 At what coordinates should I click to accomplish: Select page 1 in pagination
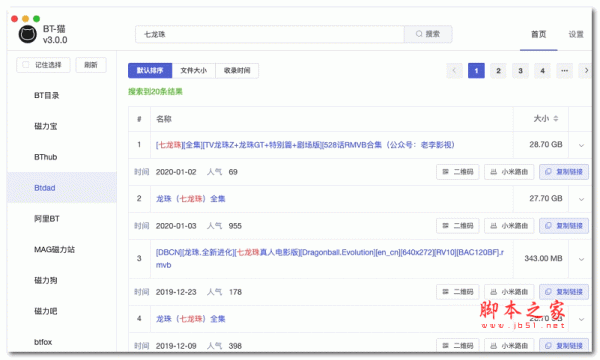(476, 70)
